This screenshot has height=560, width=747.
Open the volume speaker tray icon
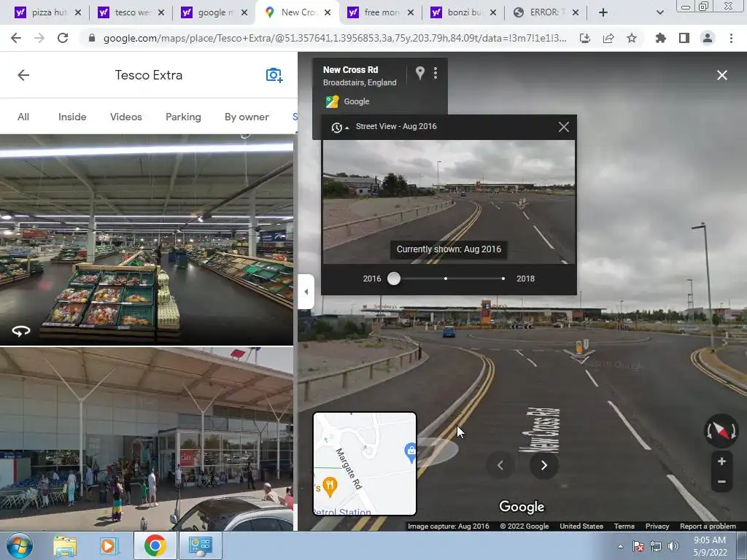(x=673, y=546)
